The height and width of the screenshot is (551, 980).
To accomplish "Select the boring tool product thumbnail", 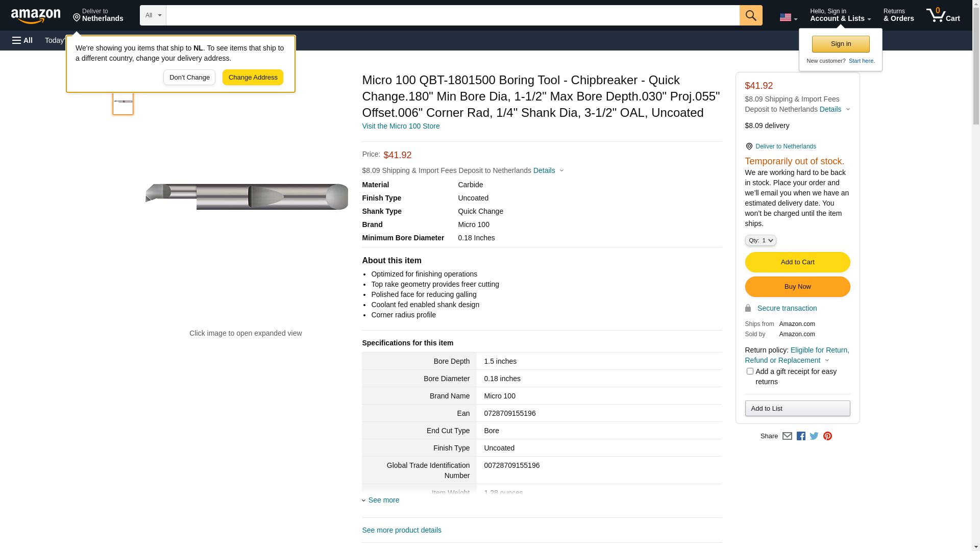I will pos(123,102).
